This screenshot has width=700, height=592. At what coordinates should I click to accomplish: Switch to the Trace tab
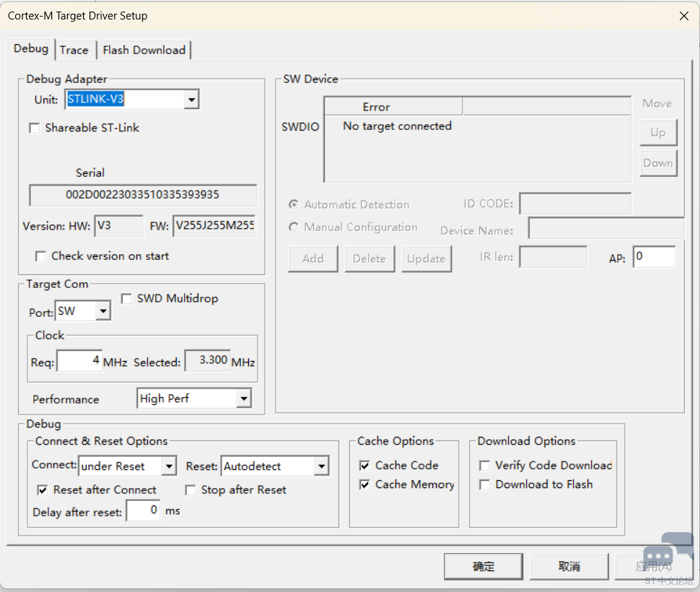tap(74, 50)
